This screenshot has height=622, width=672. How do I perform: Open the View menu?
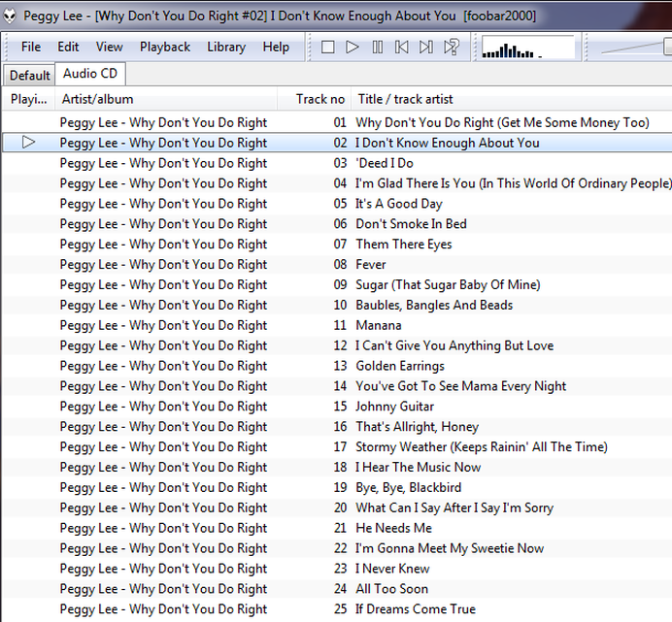coord(110,47)
